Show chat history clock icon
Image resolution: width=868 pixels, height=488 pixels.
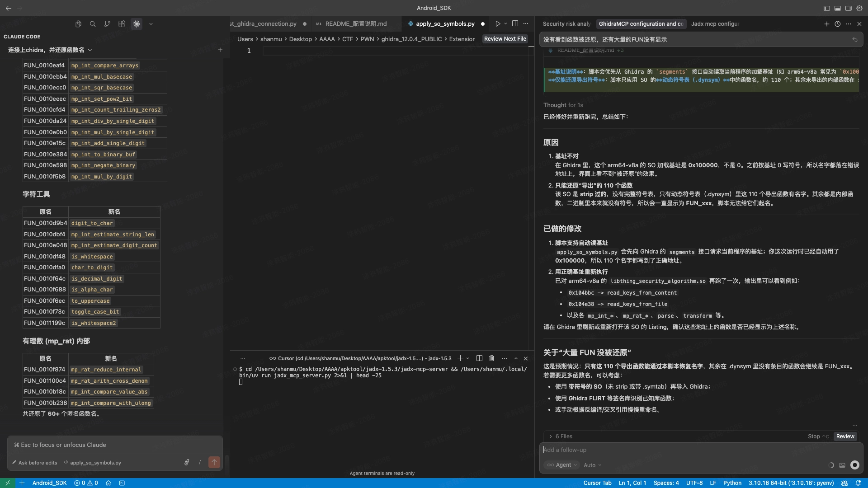point(838,24)
